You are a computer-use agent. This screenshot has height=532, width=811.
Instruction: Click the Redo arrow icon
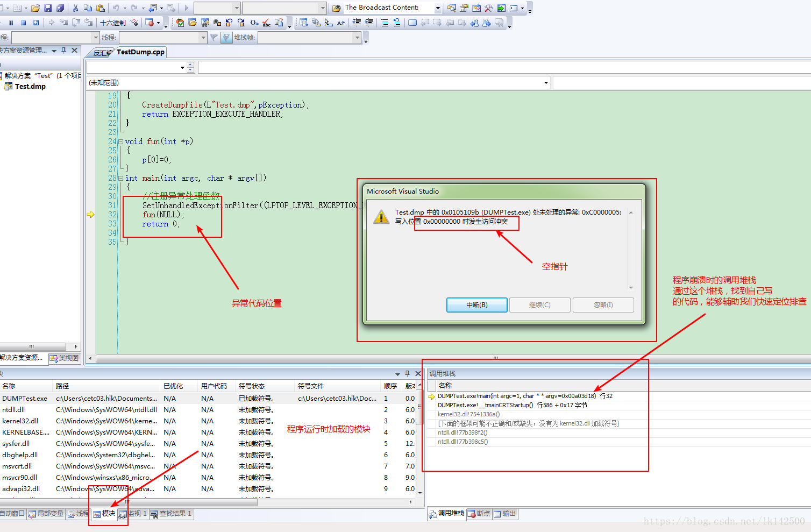(x=134, y=8)
